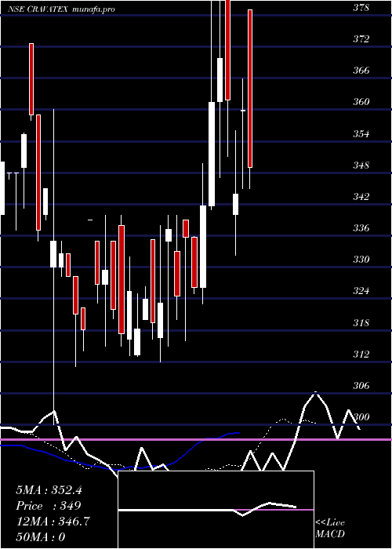Click the 336 price axis label

tap(361, 228)
